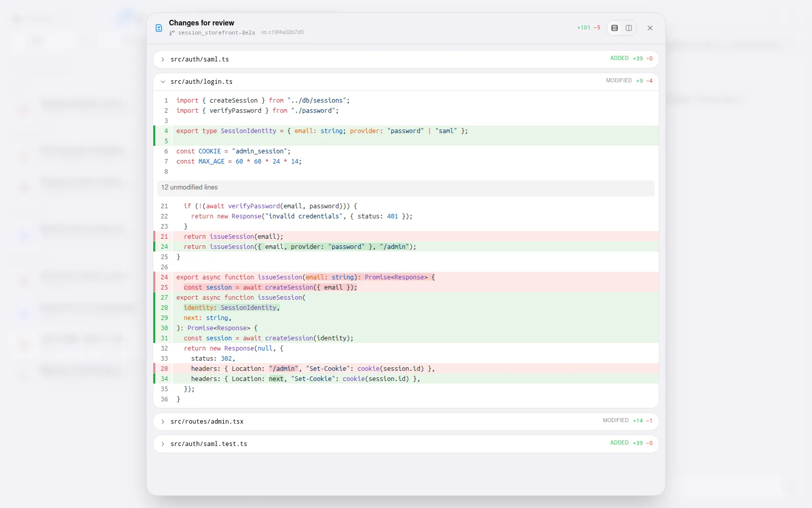Switch to unified diff view
Image resolution: width=812 pixels, height=508 pixels.
click(x=615, y=28)
